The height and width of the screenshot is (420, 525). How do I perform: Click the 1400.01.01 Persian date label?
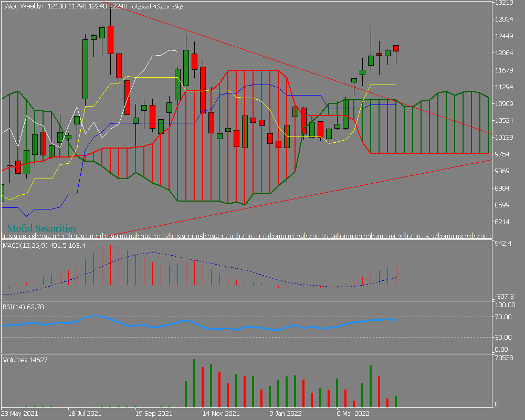tap(254, 236)
